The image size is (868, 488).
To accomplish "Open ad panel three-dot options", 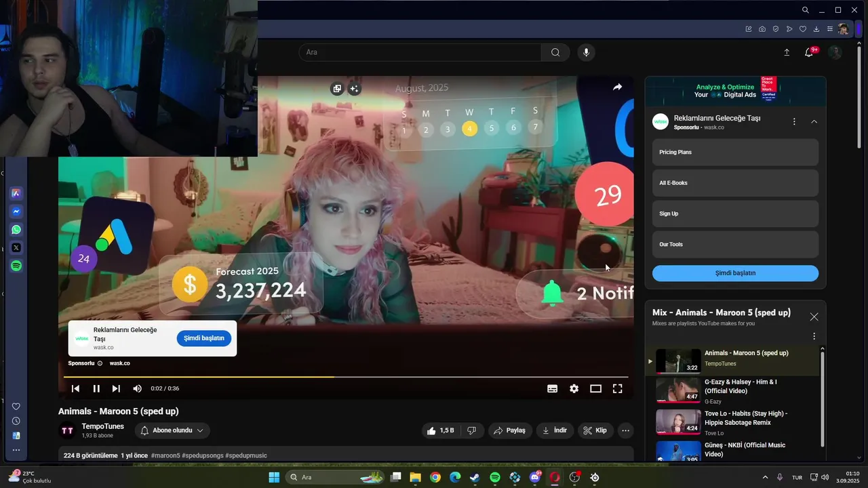I will tap(794, 122).
